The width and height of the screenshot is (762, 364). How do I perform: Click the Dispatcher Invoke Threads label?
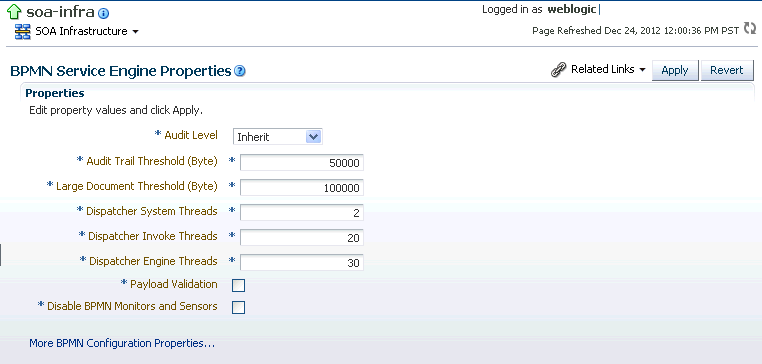(153, 236)
